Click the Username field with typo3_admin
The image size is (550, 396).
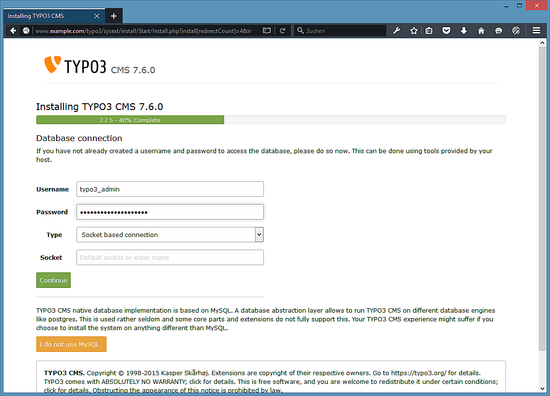tap(170, 189)
